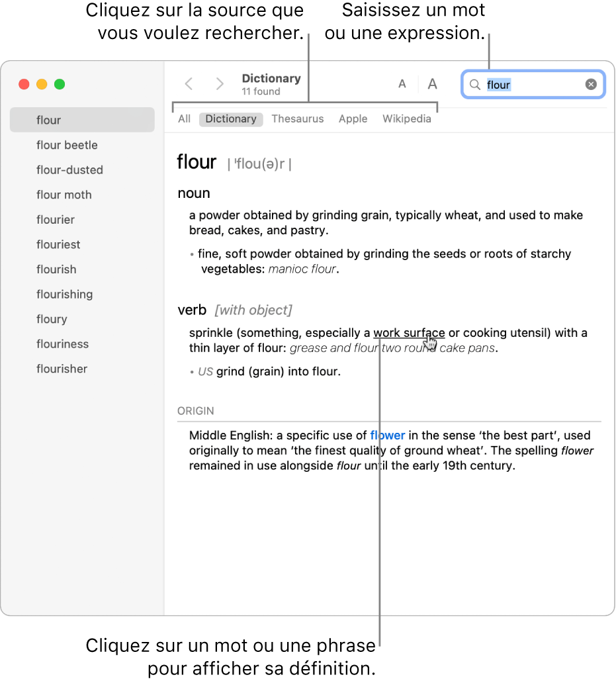
Task: Open 'flour moth' entry in sidebar
Action: pyautogui.click(x=82, y=195)
